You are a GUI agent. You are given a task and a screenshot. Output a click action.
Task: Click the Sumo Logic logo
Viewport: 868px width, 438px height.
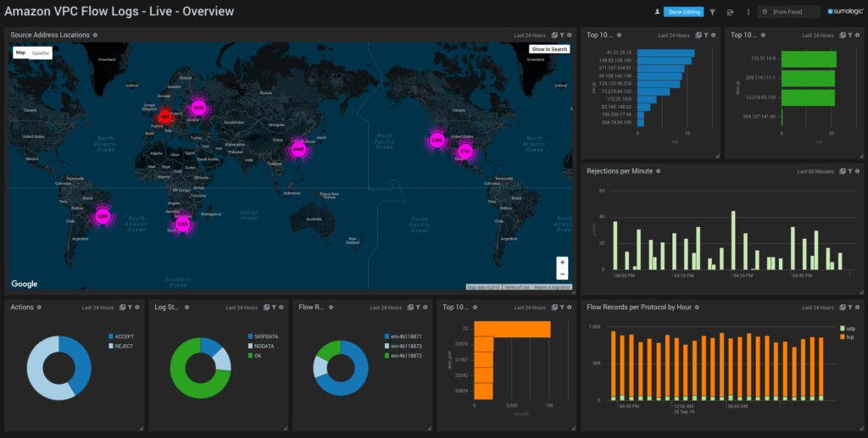(845, 11)
